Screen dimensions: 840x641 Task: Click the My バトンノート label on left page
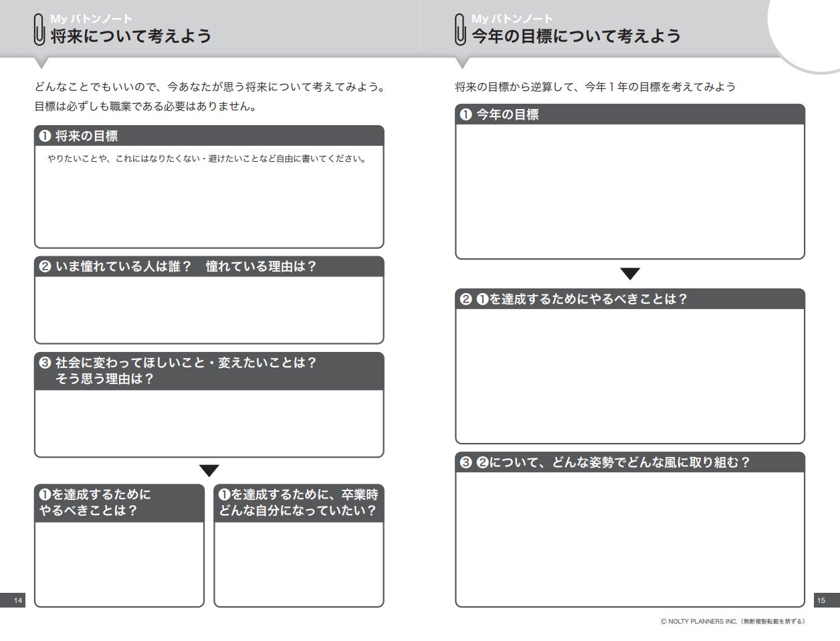pos(92,19)
